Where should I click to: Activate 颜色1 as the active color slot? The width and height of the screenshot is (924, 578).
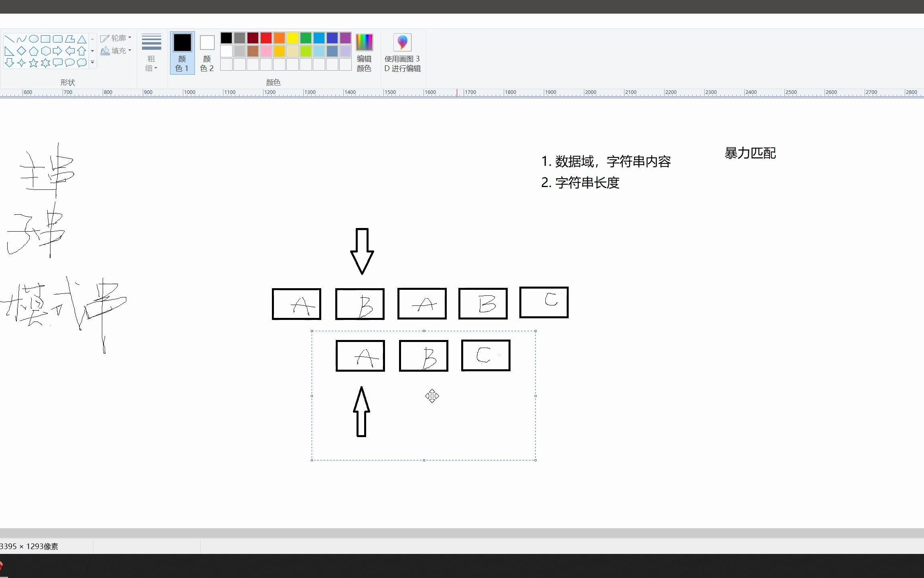tap(182, 53)
